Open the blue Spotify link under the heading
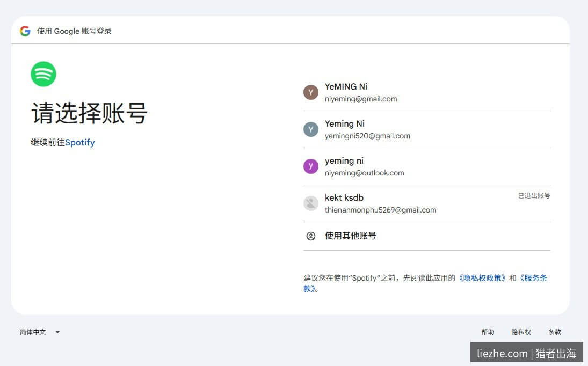588x366 pixels. click(80, 142)
